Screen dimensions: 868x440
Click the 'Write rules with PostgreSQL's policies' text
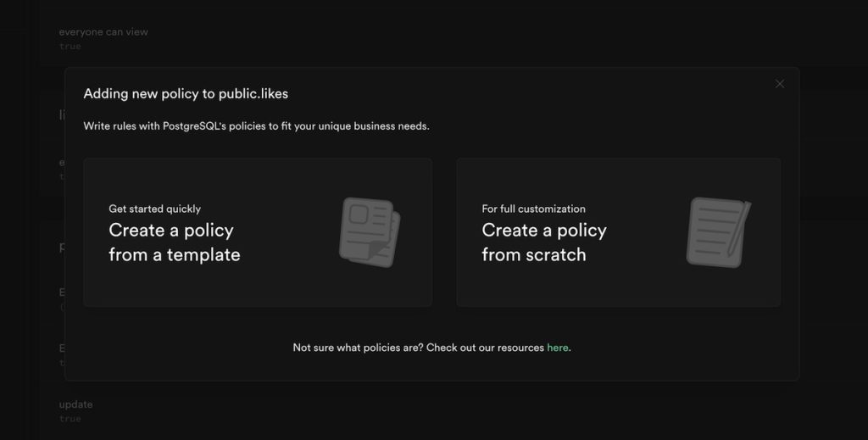tap(256, 126)
